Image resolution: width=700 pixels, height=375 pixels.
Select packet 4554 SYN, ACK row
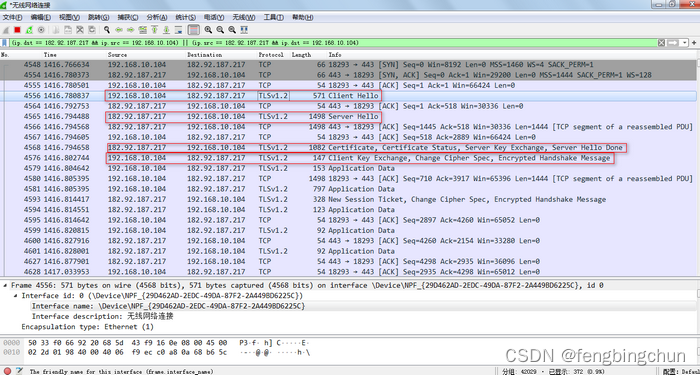click(348, 75)
